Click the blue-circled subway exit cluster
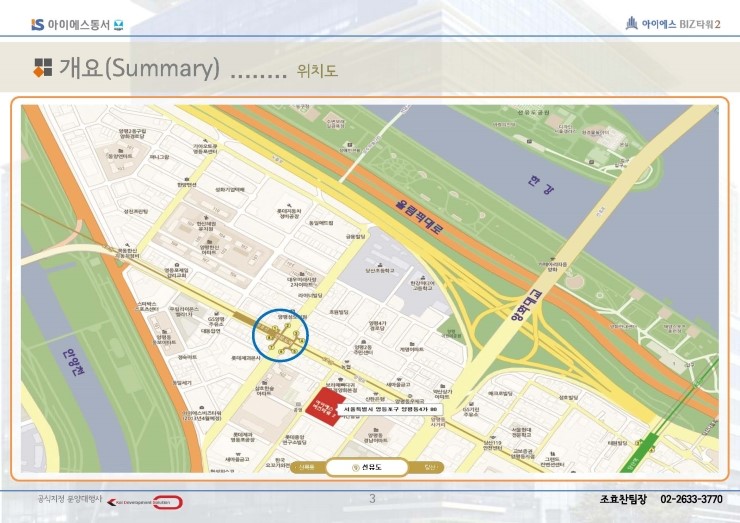The height and width of the screenshot is (523, 740). 280,336
